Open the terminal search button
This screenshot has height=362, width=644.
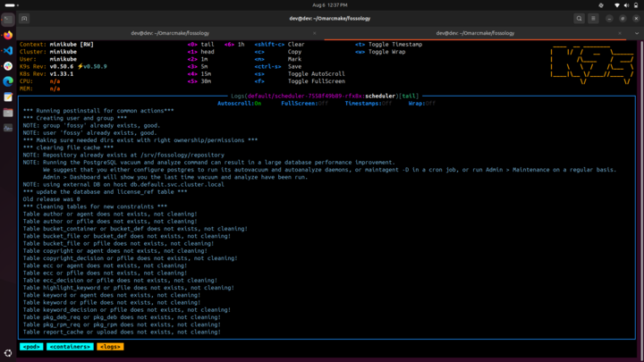(579, 19)
